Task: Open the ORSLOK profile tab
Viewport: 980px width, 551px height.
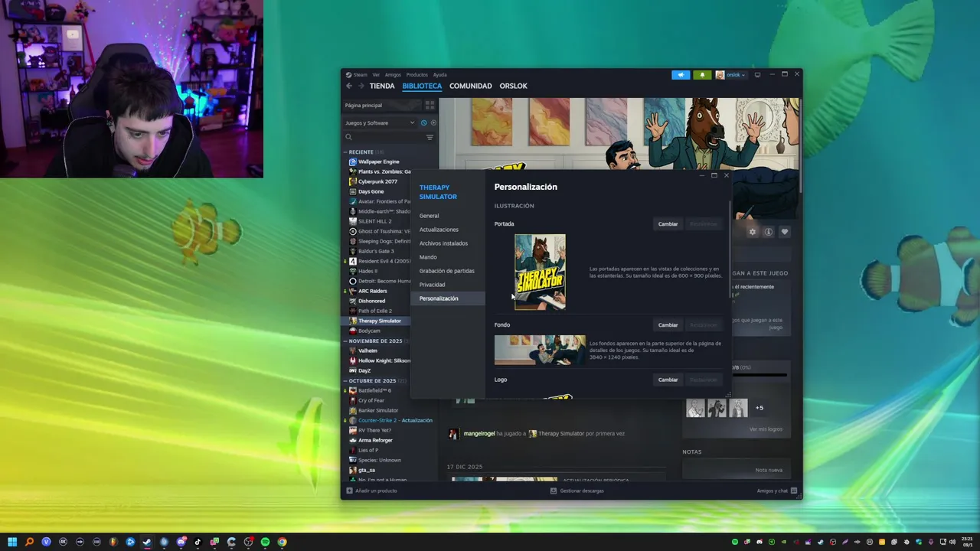Action: pyautogui.click(x=513, y=86)
